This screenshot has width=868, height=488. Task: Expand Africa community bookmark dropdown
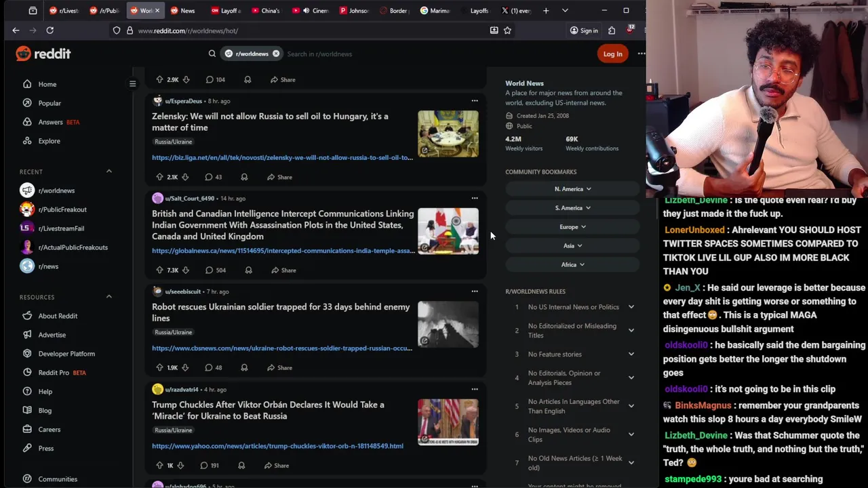click(572, 264)
